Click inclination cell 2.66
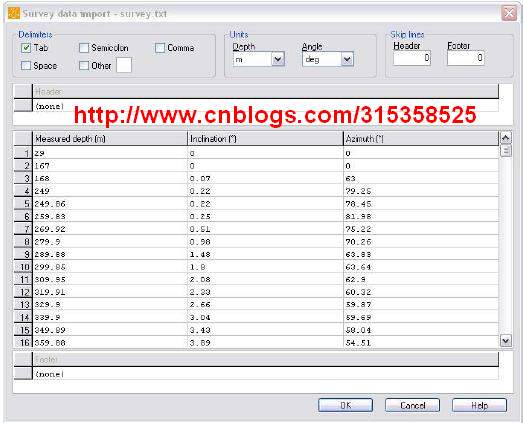524x423 pixels. pyautogui.click(x=265, y=305)
